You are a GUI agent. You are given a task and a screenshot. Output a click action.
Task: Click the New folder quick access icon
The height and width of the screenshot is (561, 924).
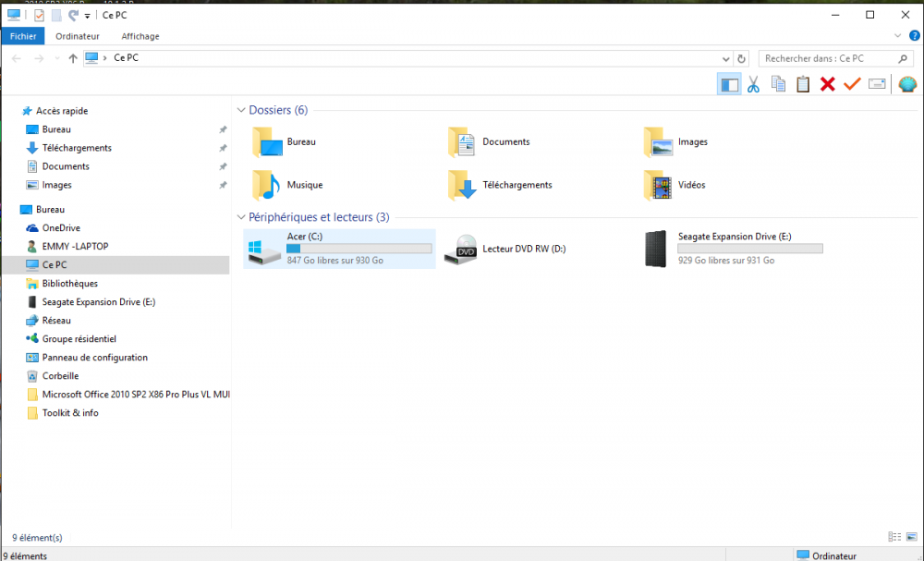click(56, 15)
